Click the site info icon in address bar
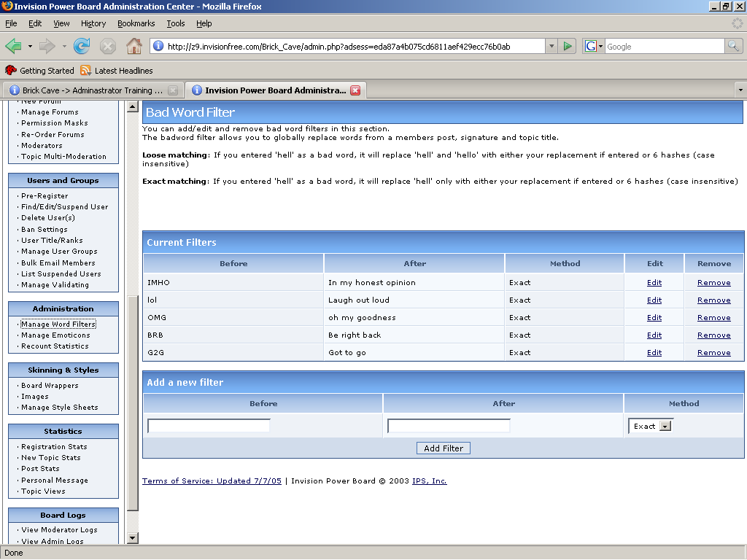This screenshot has height=560, width=747. click(158, 46)
